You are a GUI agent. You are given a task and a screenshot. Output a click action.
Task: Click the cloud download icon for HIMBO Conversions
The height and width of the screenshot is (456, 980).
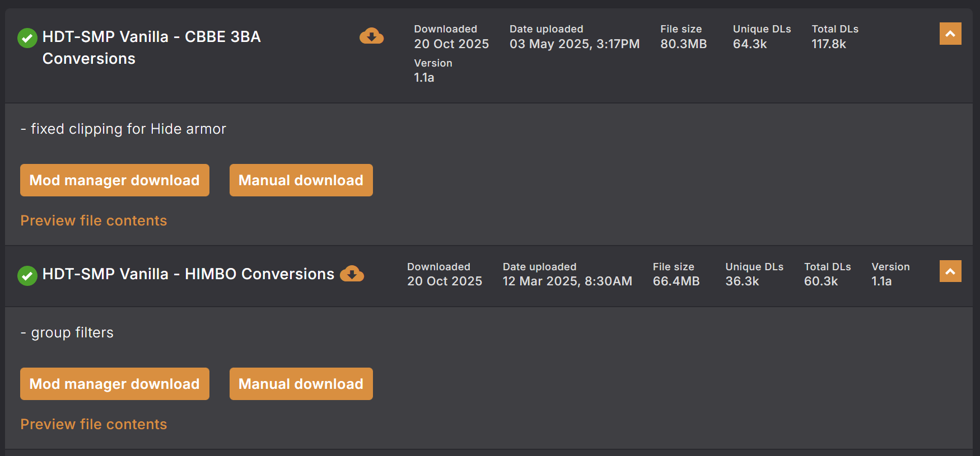[x=352, y=274]
